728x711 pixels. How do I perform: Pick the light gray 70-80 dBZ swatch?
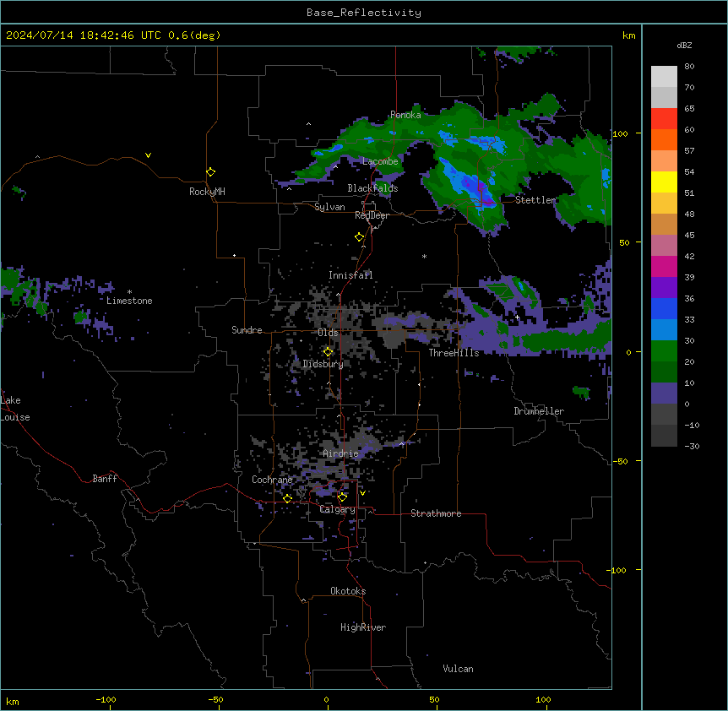(664, 77)
